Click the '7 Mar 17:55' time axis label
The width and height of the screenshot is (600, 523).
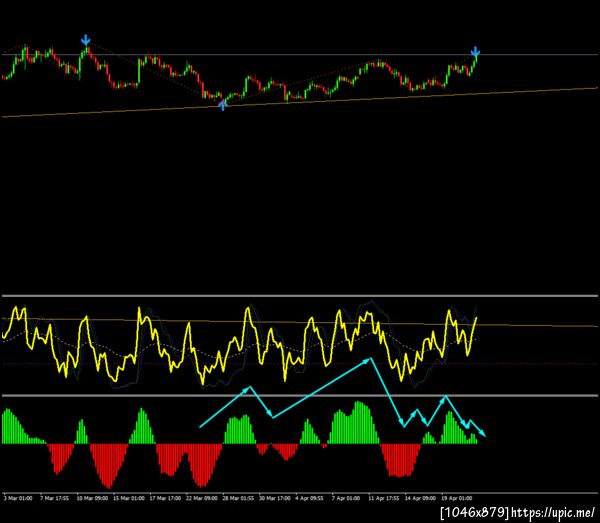point(55,498)
